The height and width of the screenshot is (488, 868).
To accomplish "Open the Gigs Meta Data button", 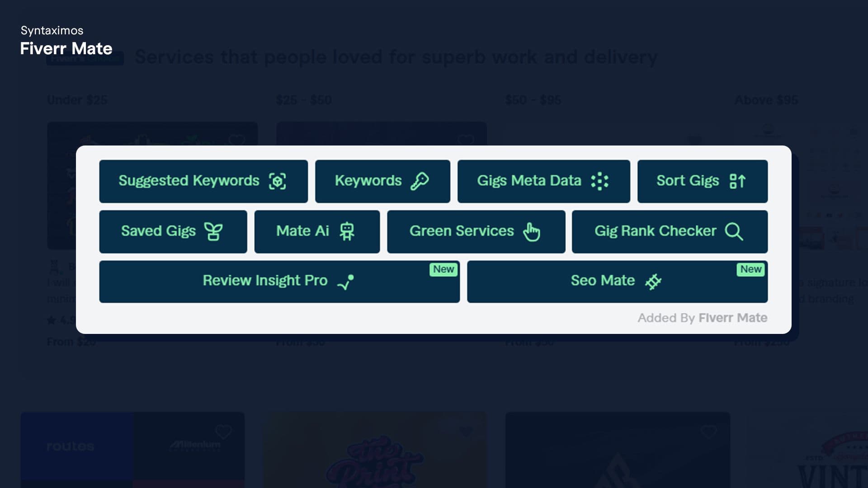I will point(543,181).
